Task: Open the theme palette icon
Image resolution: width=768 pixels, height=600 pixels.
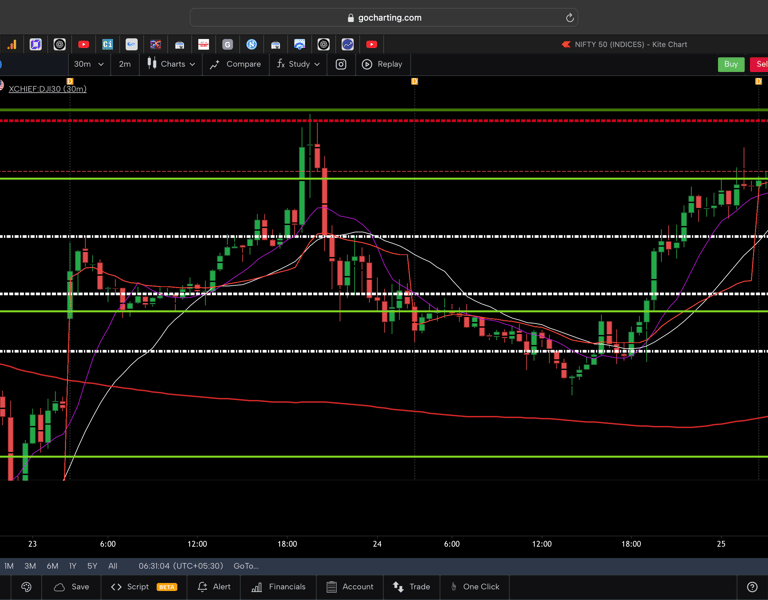Action: coord(26,587)
